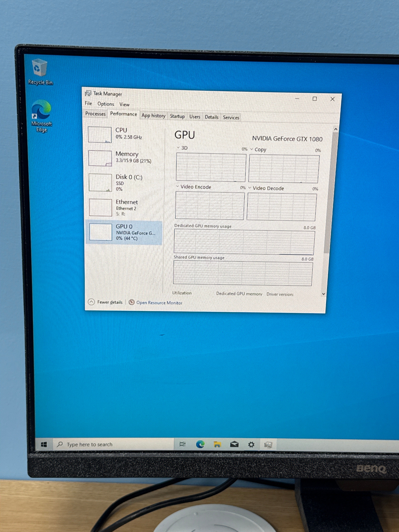Click the scrollbar up arrow in GPU pane

(336, 129)
